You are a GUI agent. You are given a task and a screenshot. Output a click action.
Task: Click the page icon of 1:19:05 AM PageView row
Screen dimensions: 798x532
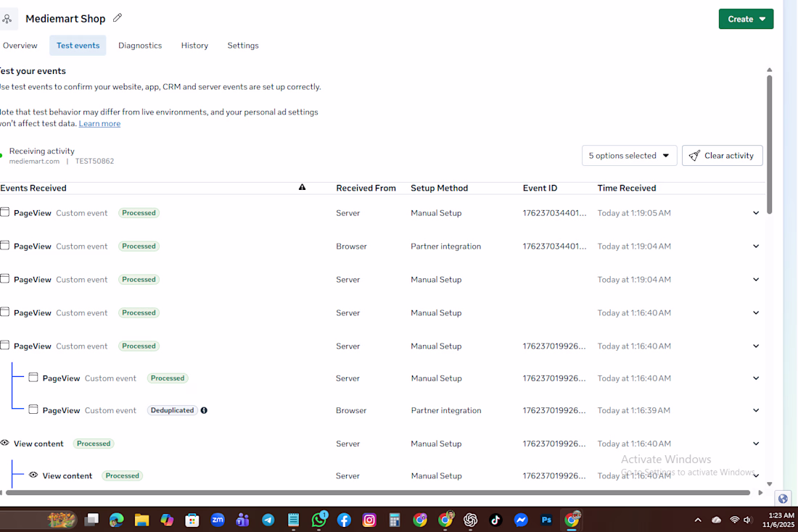pyautogui.click(x=5, y=212)
